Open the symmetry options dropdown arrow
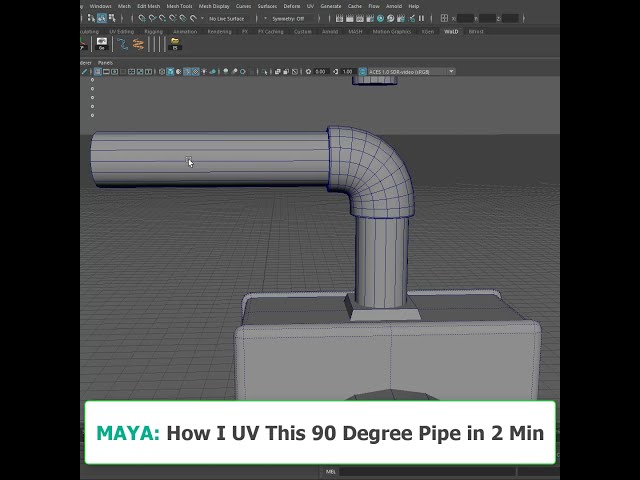Image resolution: width=640 pixels, height=480 pixels. point(265,18)
